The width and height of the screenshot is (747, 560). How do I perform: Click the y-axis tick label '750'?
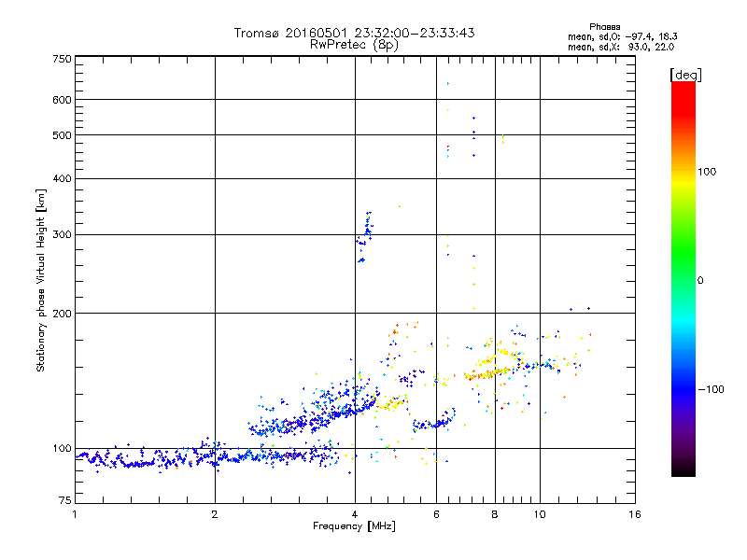tap(62, 59)
